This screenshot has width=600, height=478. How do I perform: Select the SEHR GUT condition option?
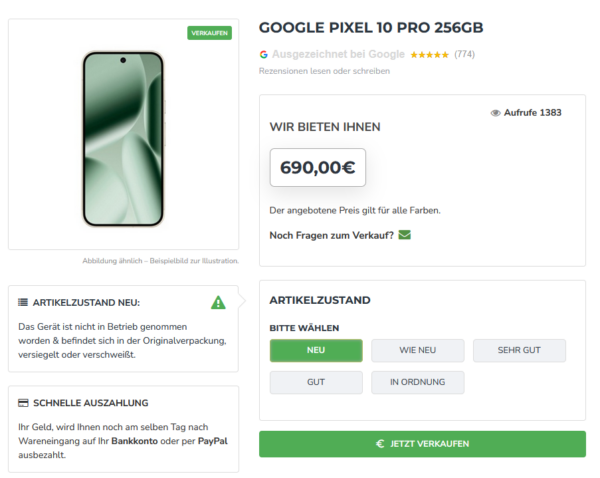click(x=519, y=350)
